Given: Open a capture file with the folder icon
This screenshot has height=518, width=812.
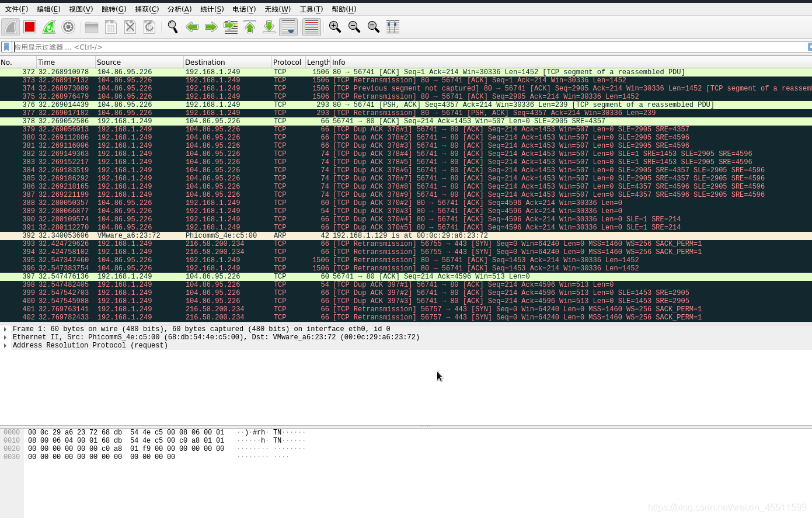Looking at the screenshot, I should (x=92, y=27).
